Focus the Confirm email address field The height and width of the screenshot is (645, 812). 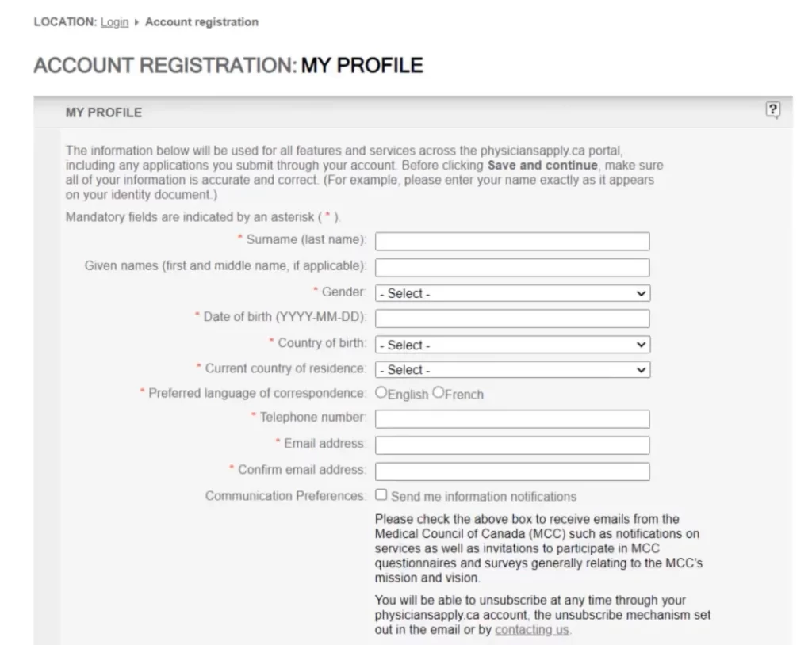511,471
